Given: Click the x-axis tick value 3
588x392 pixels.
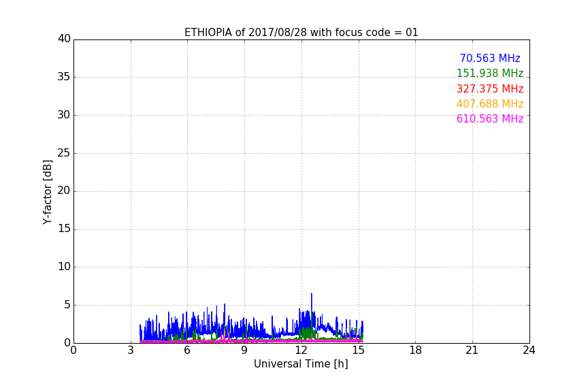Looking at the screenshot, I should pyautogui.click(x=131, y=350).
